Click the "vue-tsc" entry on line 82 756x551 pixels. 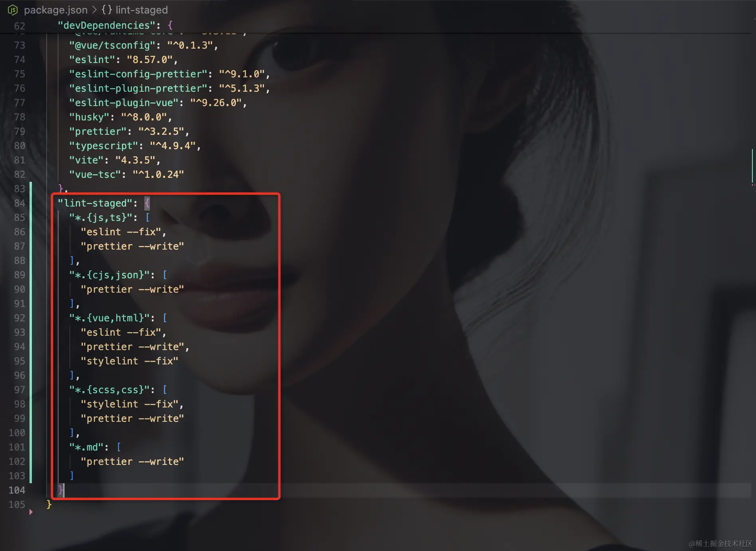point(126,175)
